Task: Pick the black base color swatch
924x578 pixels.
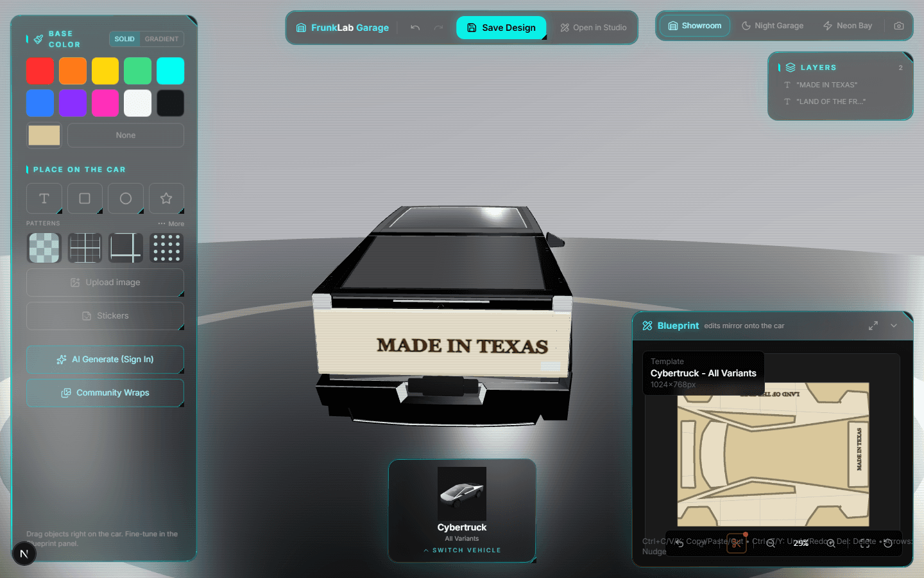Action: [x=170, y=103]
